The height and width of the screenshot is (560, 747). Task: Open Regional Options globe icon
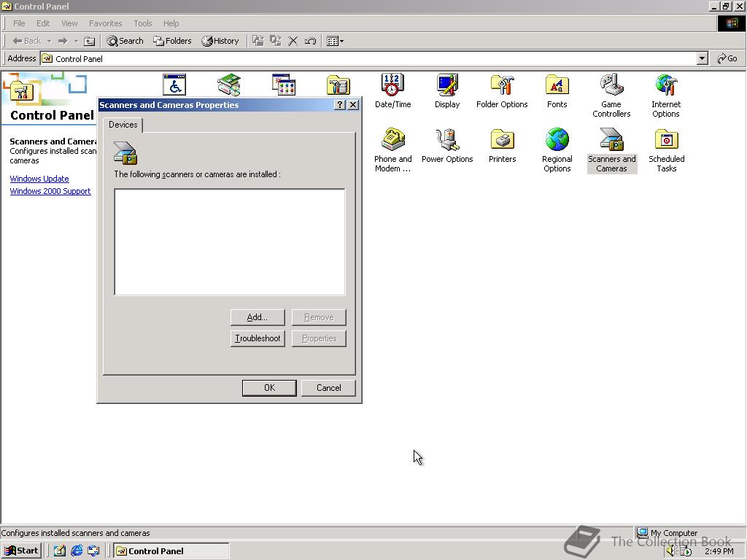(557, 149)
